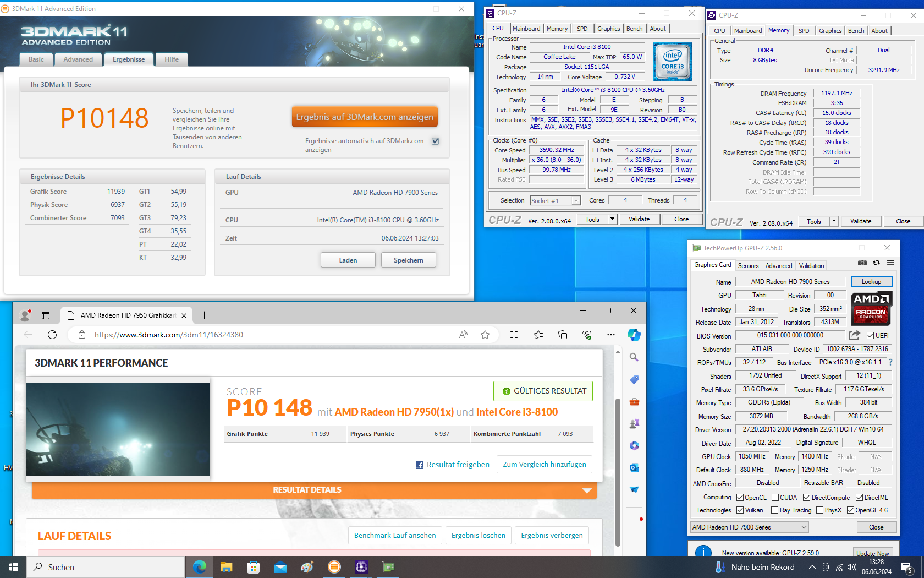
Task: Open the GPU-Z hamburger menu icon
Action: pyautogui.click(x=890, y=263)
